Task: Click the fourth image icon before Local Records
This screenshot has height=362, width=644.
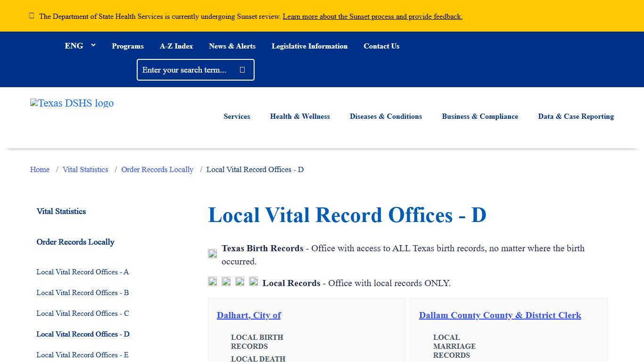Action: point(253,281)
